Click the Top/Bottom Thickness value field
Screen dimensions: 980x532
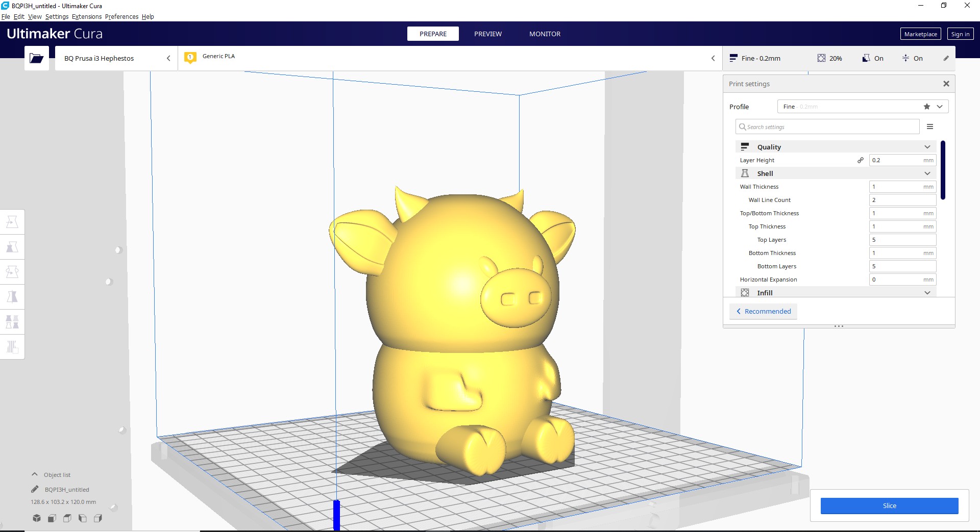coord(902,213)
